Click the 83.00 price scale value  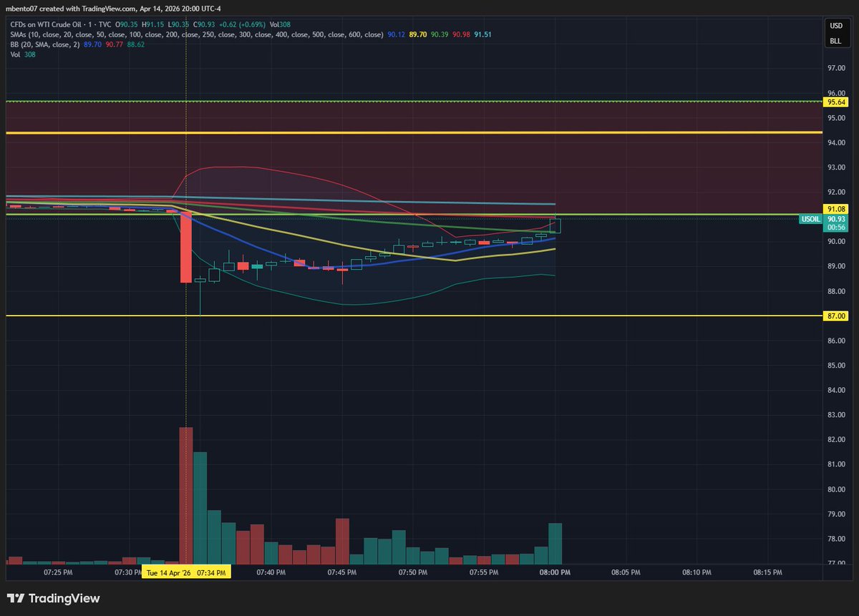[x=837, y=415]
